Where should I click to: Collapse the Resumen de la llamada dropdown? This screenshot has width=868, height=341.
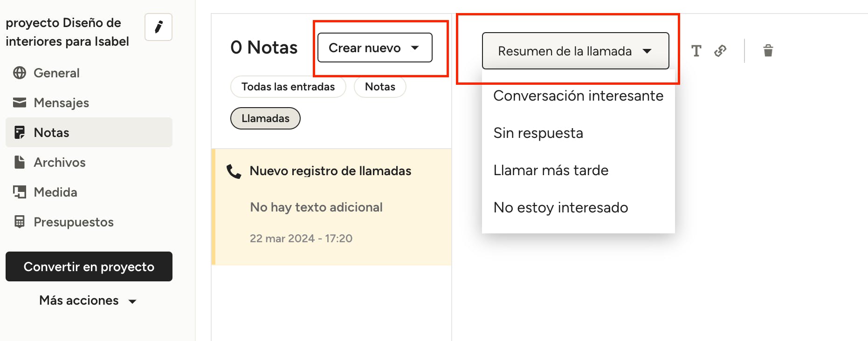[575, 51]
